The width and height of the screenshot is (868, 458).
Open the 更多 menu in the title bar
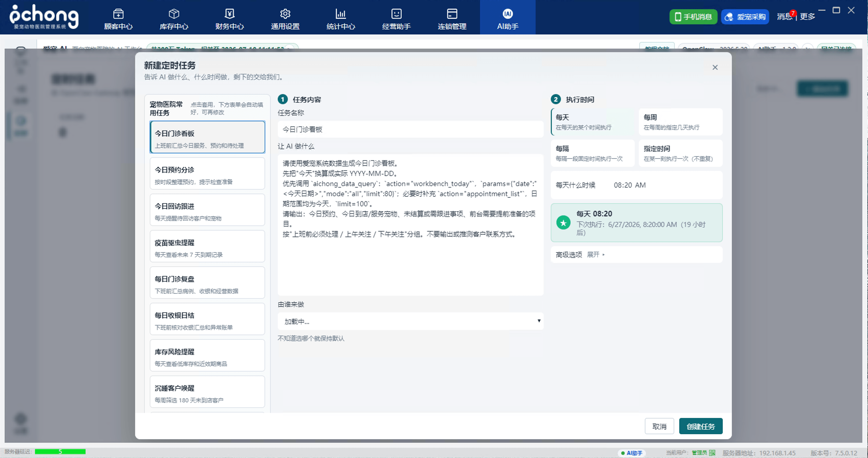(807, 16)
